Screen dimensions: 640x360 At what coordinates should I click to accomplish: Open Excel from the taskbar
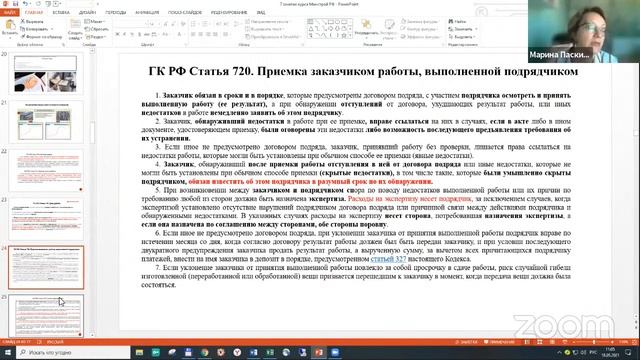coord(270,352)
